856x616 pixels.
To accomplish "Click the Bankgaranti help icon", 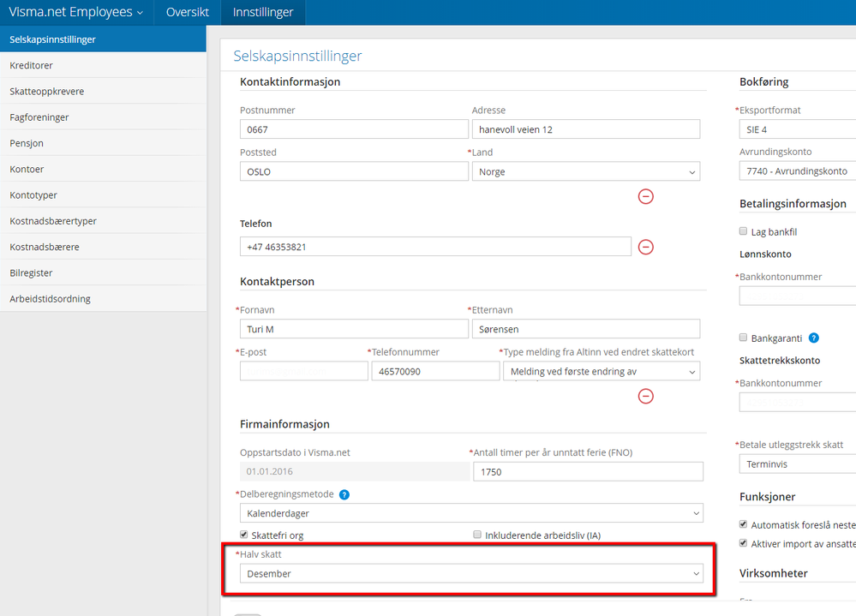I will (x=813, y=338).
